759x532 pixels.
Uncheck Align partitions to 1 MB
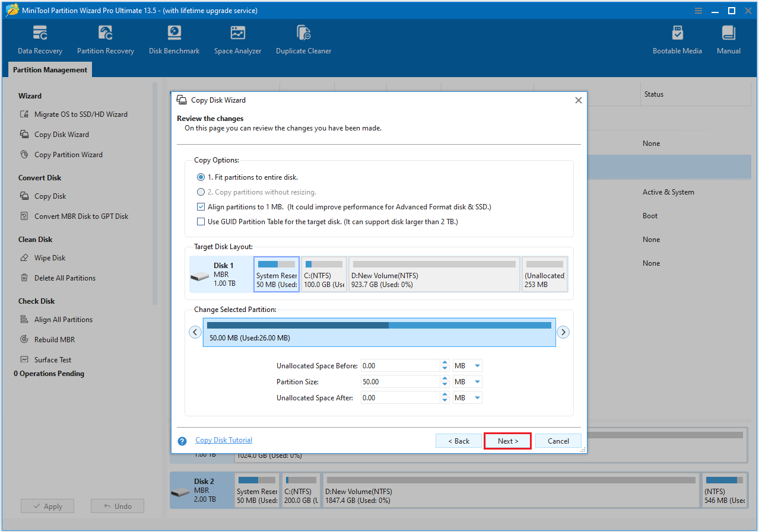click(201, 207)
